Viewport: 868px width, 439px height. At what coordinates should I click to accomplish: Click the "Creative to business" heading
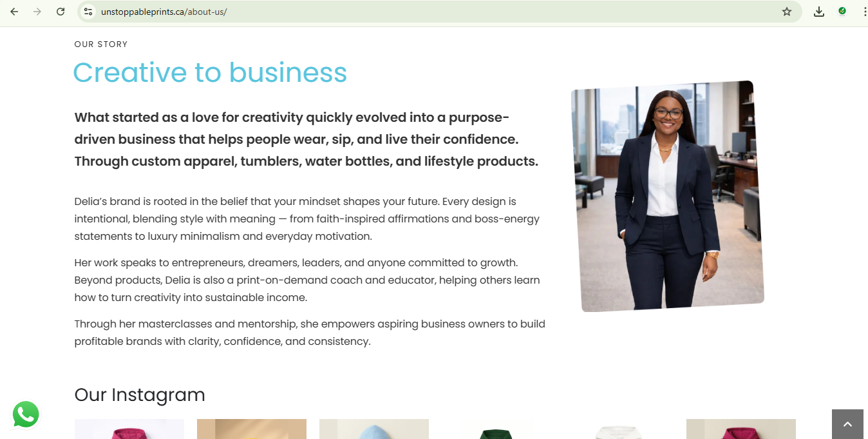(x=210, y=73)
